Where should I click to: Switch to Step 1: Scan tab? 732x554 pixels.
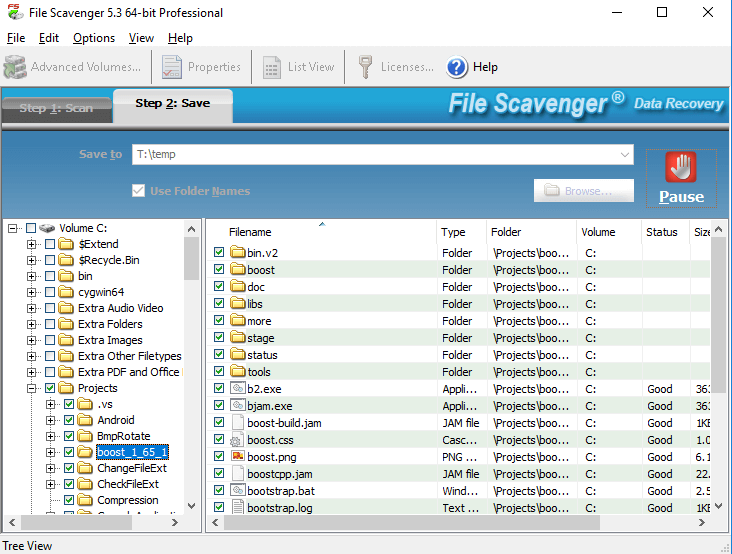point(56,108)
